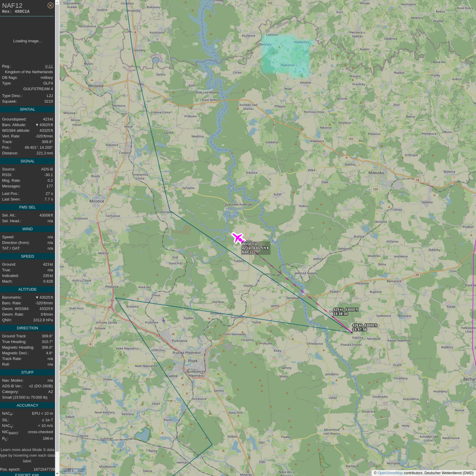Click the SPATIAL section header
Viewport: 476px width, 476px height.
pos(27,109)
